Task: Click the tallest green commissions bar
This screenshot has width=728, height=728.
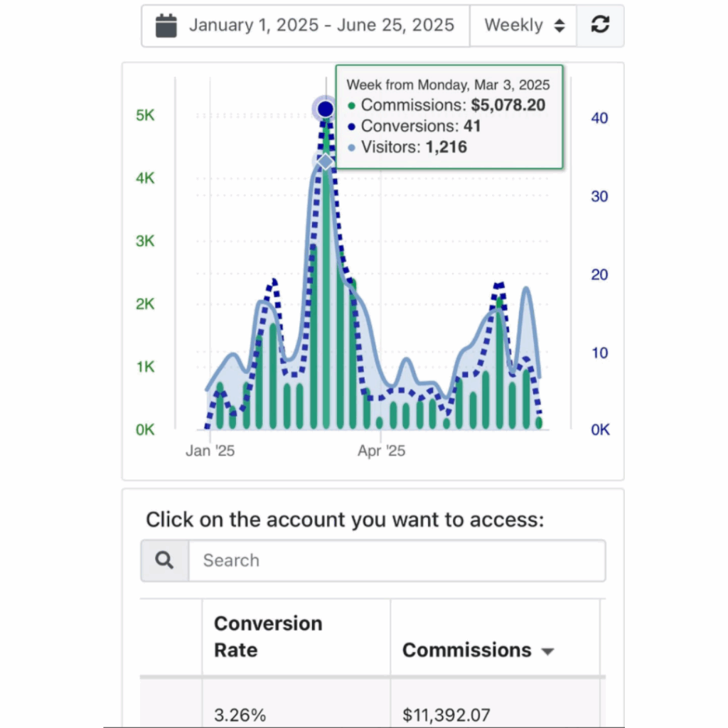Action: [x=326, y=284]
